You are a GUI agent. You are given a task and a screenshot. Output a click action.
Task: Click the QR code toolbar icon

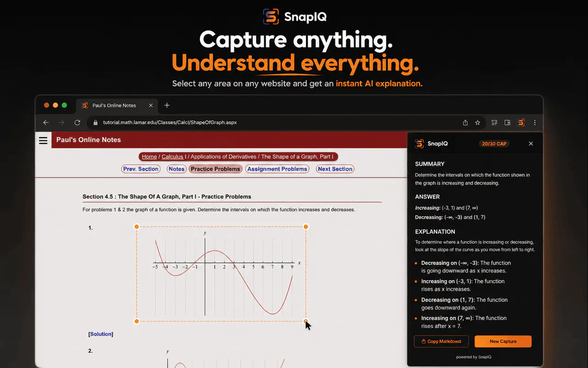tap(494, 123)
